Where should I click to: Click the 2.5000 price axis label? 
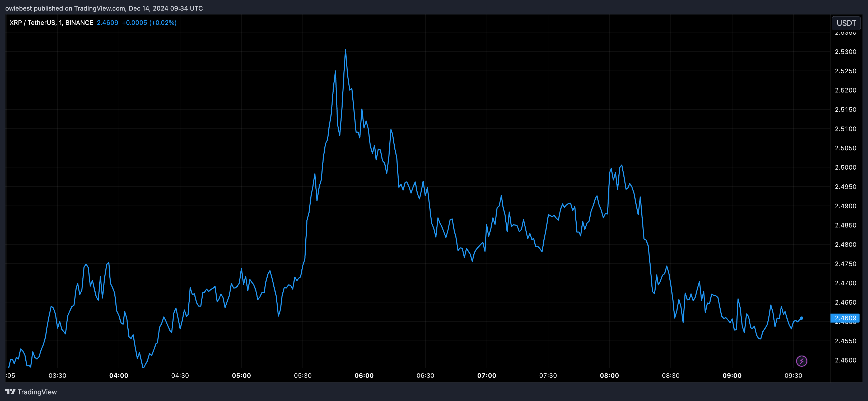[x=846, y=167]
